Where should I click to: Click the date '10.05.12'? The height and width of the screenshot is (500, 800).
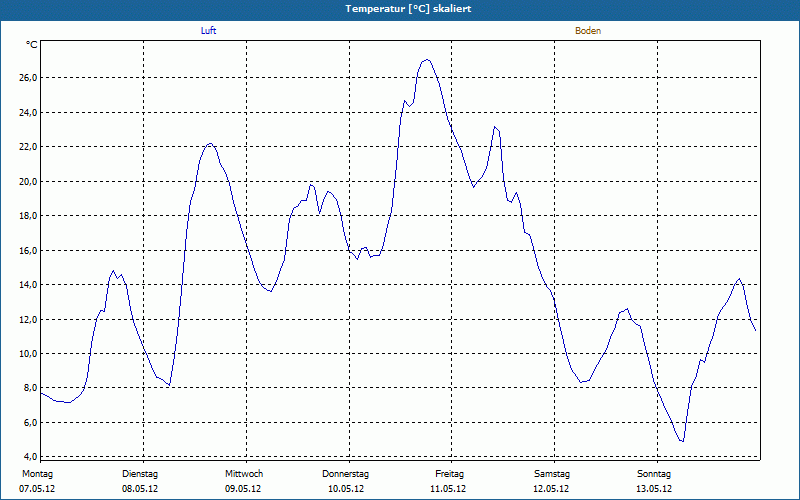pyautogui.click(x=345, y=489)
